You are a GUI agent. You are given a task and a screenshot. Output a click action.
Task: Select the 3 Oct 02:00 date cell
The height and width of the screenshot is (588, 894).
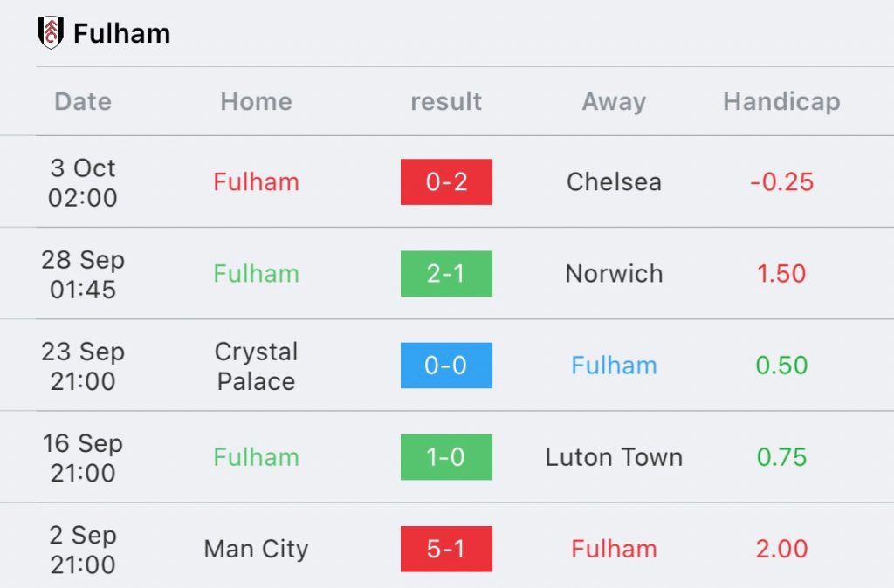tap(83, 182)
